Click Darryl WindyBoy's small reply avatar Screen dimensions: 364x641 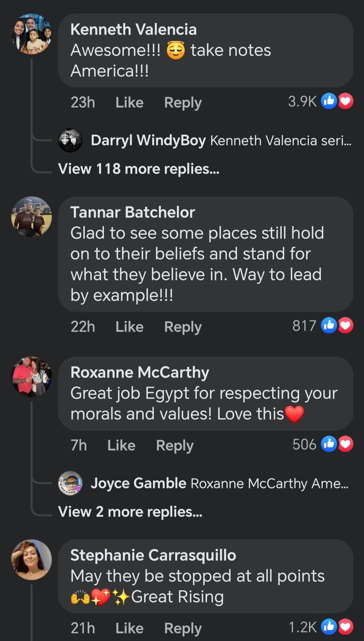(x=70, y=140)
